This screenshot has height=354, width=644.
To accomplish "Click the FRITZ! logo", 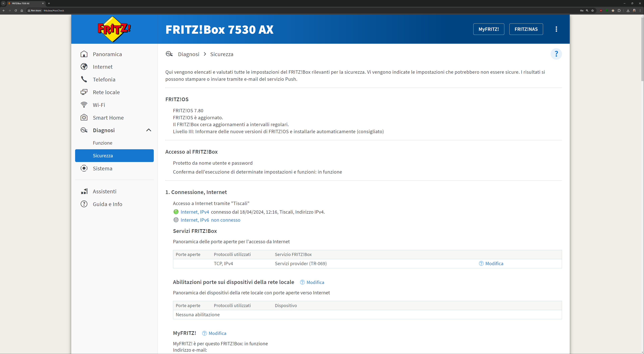I will click(114, 29).
